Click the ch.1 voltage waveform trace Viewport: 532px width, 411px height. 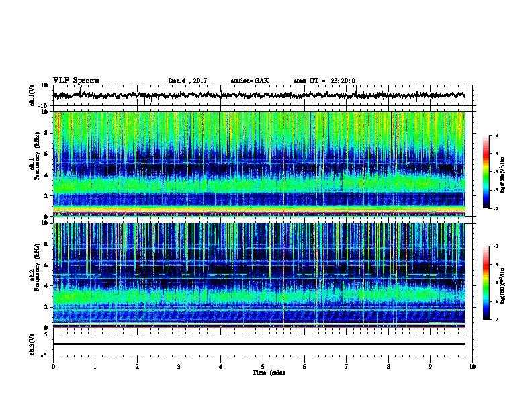[x=259, y=95]
